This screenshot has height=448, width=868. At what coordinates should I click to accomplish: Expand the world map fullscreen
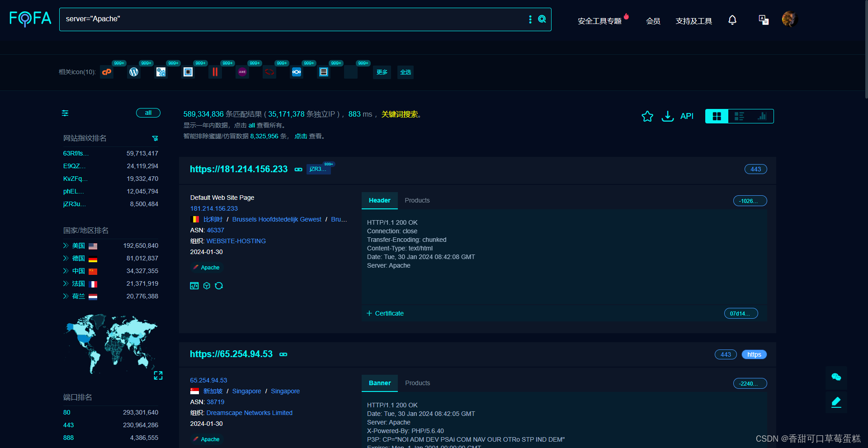pyautogui.click(x=158, y=376)
